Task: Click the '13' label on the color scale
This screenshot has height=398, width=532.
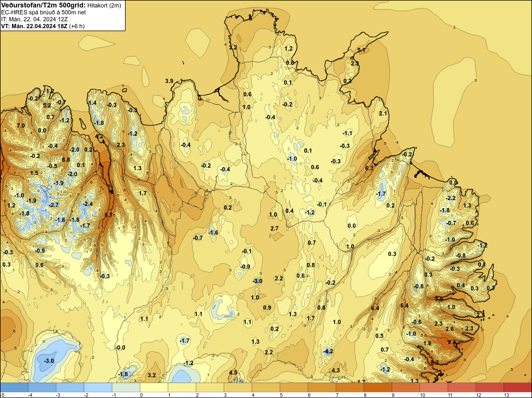Action: click(x=506, y=395)
